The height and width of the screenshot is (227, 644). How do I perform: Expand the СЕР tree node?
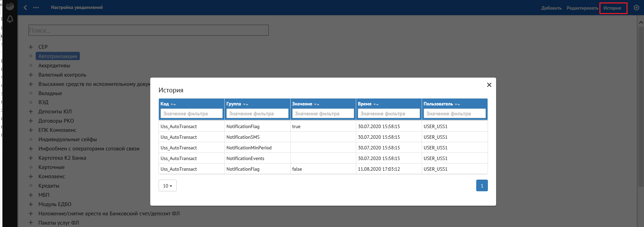[31, 47]
